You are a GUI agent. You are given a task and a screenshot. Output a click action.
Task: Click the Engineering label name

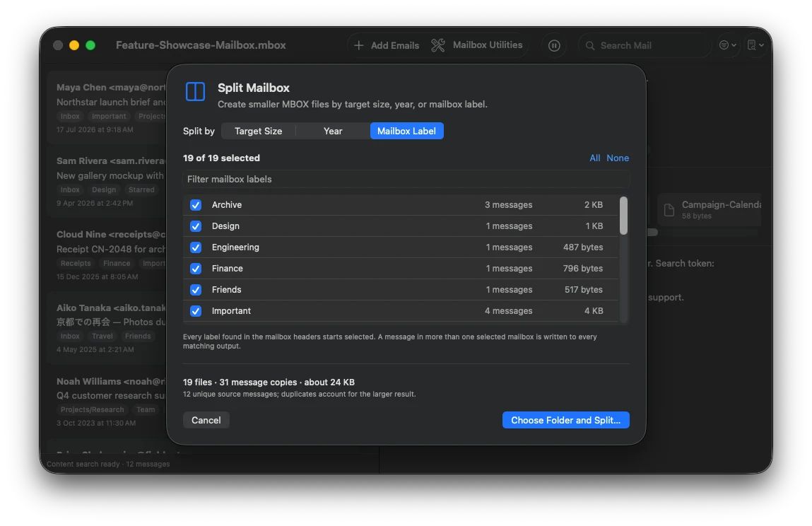[235, 247]
